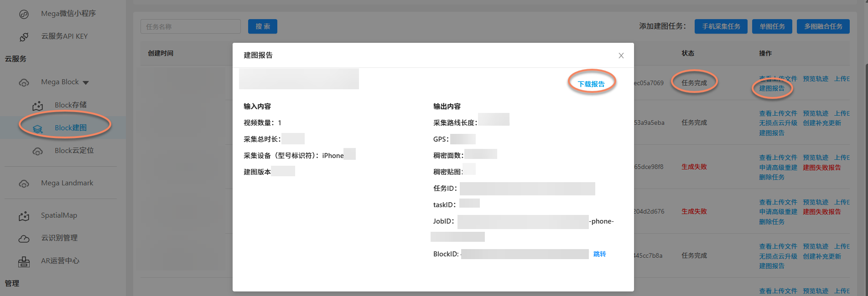Open SpatialMap menu item in sidebar

click(59, 215)
